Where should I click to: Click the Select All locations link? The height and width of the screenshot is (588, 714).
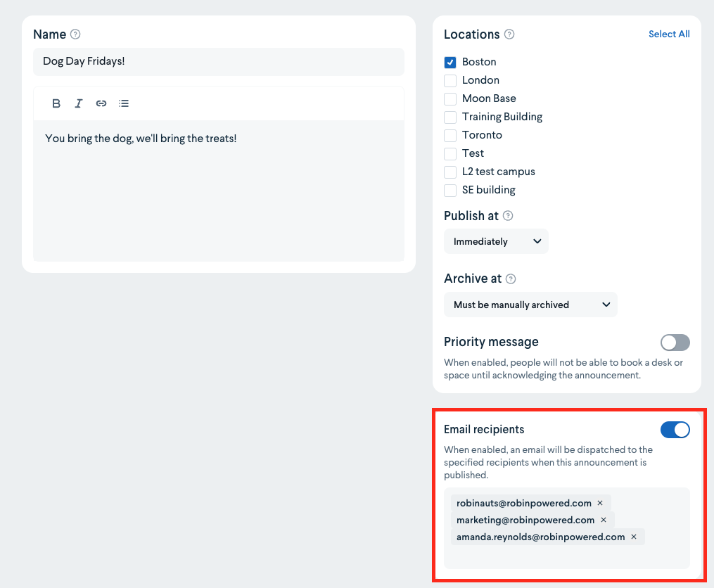(669, 34)
